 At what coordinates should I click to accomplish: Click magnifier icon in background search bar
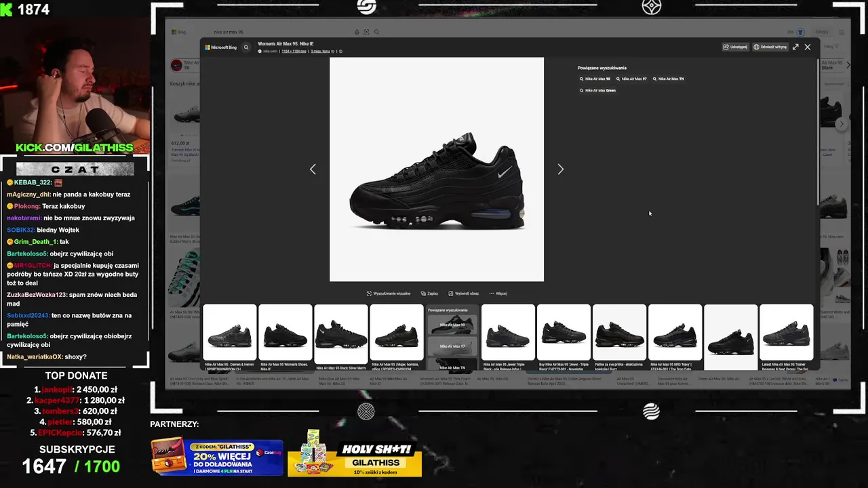coord(376,32)
